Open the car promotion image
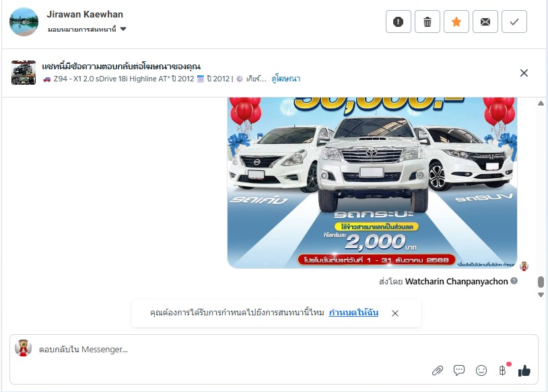Screen dimensions: 548x392 click(x=372, y=183)
